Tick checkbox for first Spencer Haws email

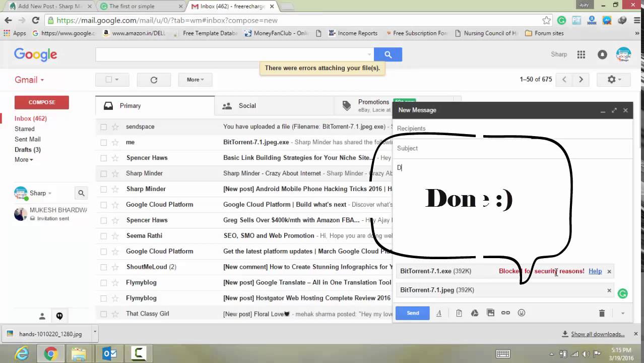tap(103, 158)
